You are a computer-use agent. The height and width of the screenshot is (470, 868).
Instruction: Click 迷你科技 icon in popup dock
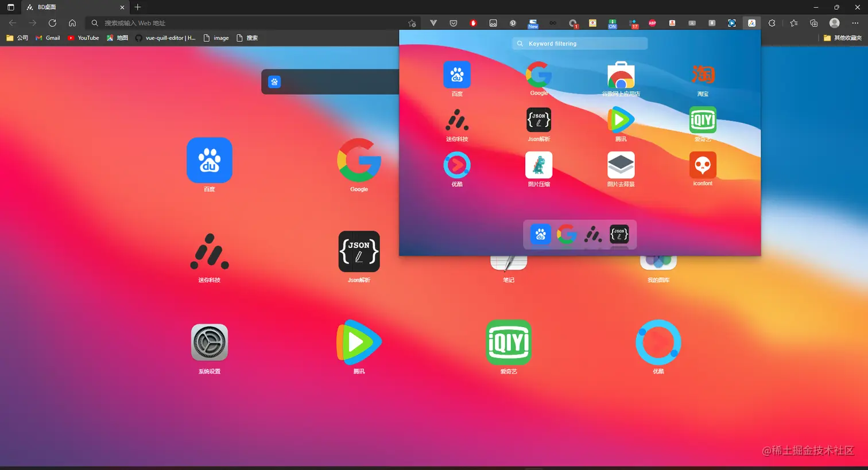point(593,234)
